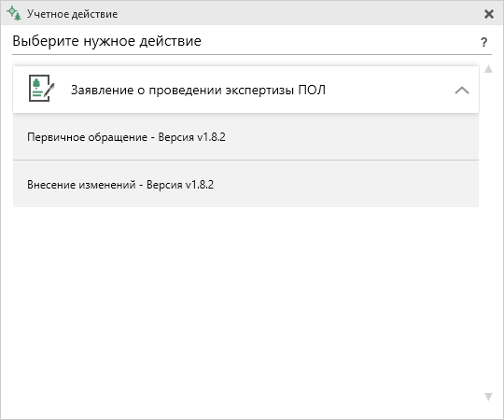
Task: Click the pen in the application icon
Action: 49,90
